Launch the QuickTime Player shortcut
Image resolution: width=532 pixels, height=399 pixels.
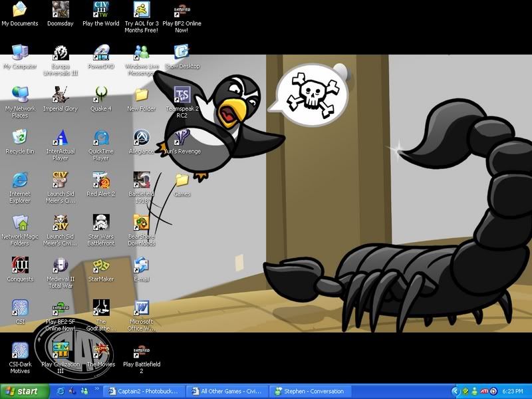101,145
